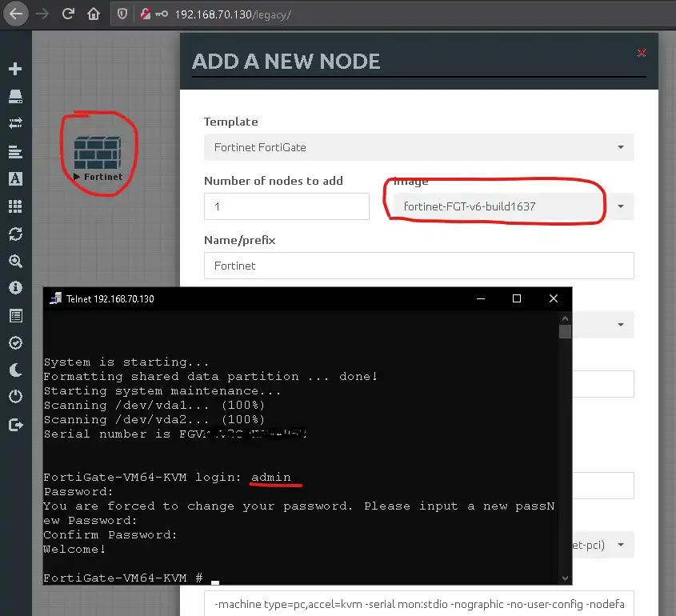This screenshot has width=676, height=616.
Task: Open the Configured objects text icon
Action: point(15,178)
